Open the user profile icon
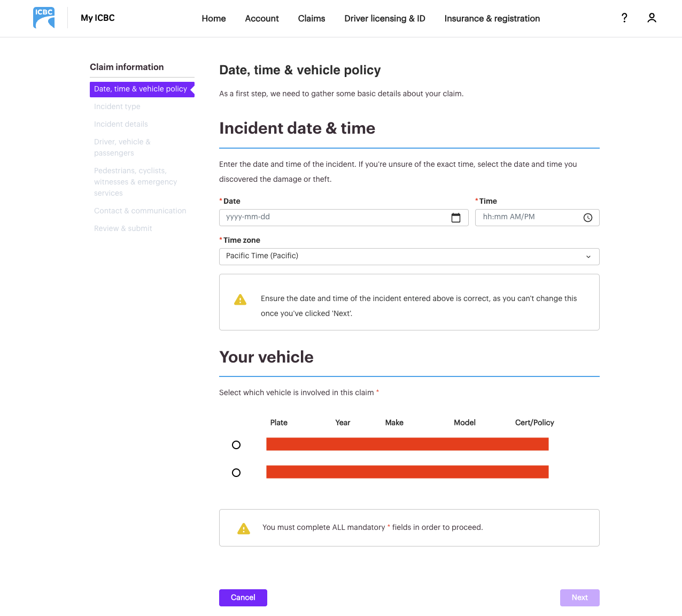682x616 pixels. click(652, 18)
